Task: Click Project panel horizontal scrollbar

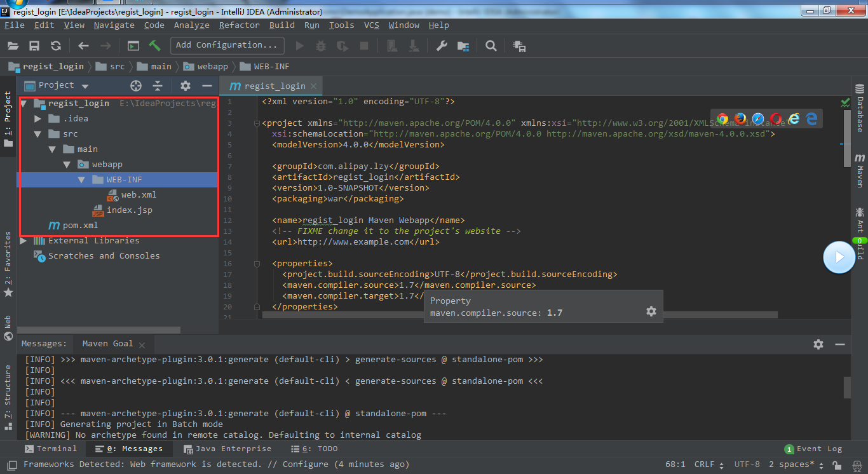Action: 100,330
